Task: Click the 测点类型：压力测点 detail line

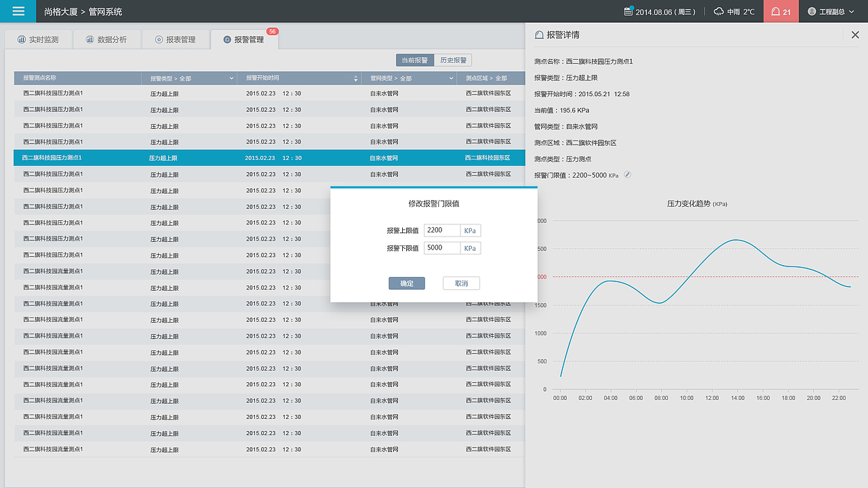Action: click(563, 159)
